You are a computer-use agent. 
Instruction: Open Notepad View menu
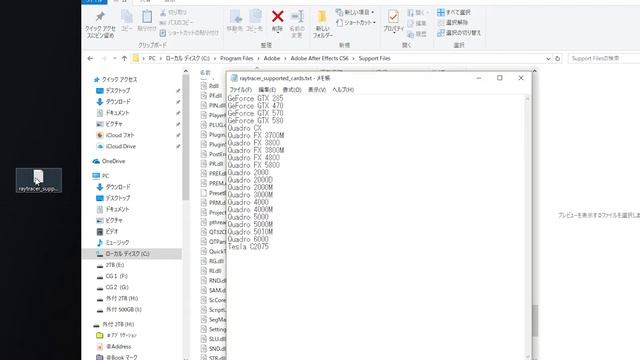pos(317,89)
